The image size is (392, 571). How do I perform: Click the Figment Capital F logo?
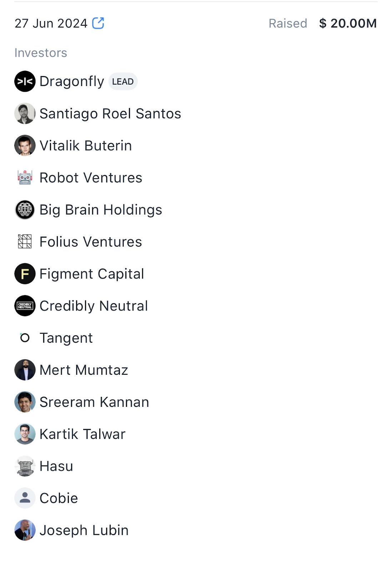tap(25, 274)
